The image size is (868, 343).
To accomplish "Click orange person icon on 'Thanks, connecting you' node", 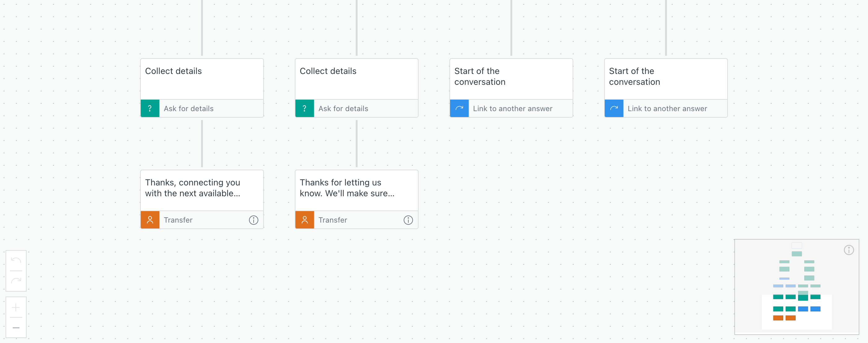I will tap(150, 220).
